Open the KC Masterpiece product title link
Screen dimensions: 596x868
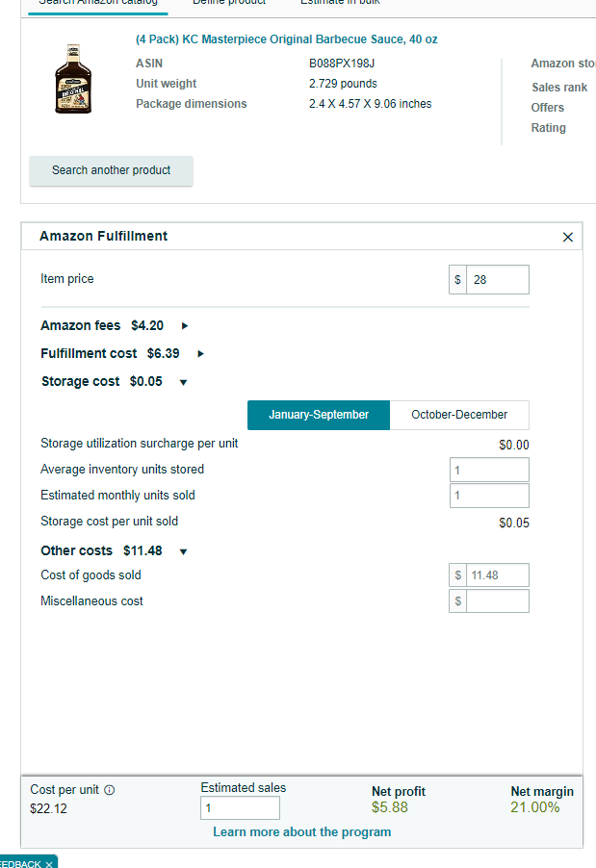tap(286, 39)
